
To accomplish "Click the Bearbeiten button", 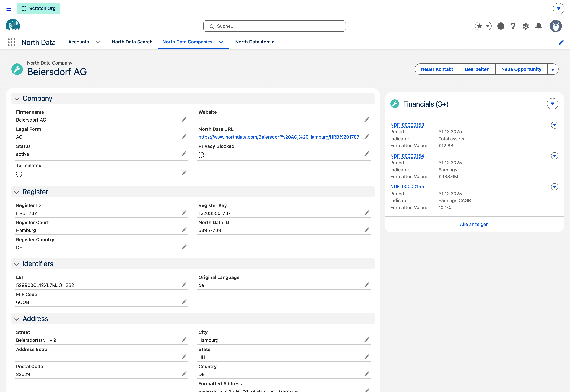I will [477, 69].
